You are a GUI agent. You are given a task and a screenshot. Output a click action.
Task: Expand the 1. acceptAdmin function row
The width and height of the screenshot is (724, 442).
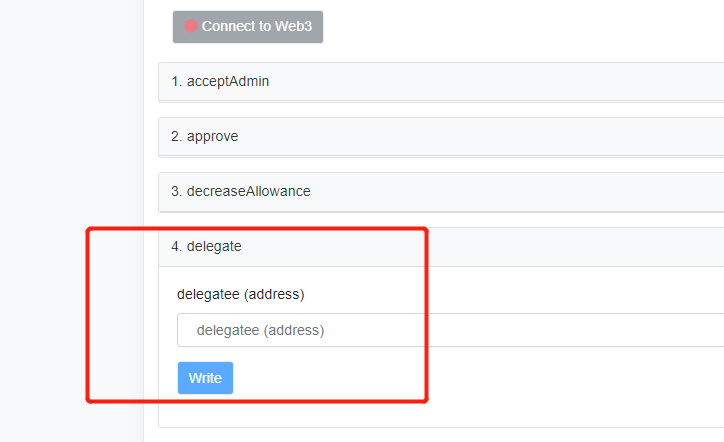coord(441,82)
